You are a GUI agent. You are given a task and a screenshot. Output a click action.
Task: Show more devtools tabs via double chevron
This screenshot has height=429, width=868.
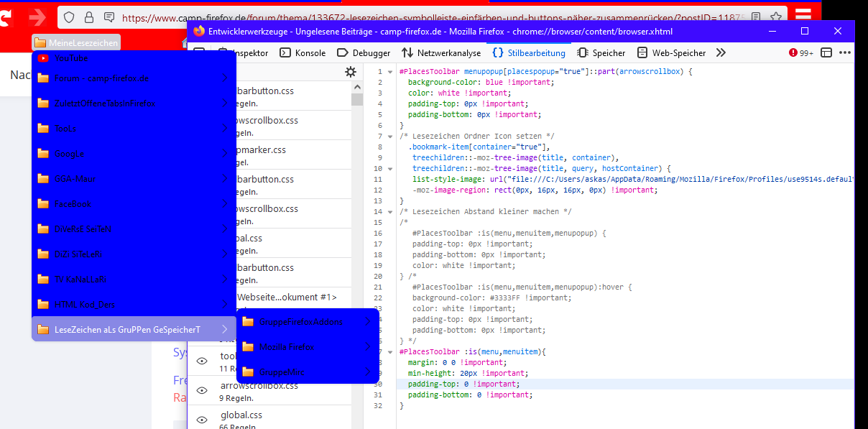click(x=721, y=52)
